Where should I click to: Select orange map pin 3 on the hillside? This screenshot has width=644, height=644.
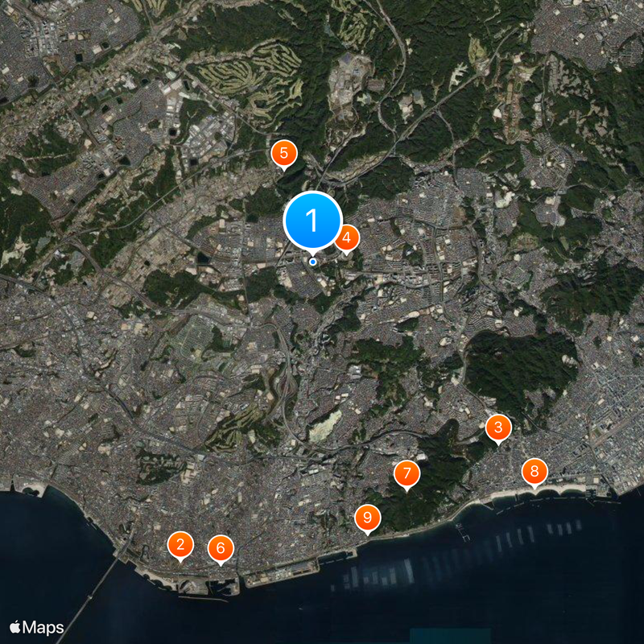click(x=498, y=427)
